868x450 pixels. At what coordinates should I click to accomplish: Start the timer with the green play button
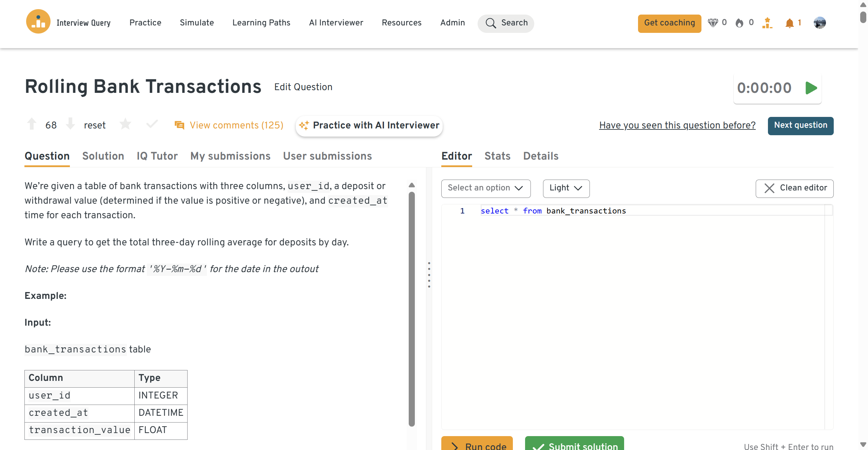[x=811, y=88]
